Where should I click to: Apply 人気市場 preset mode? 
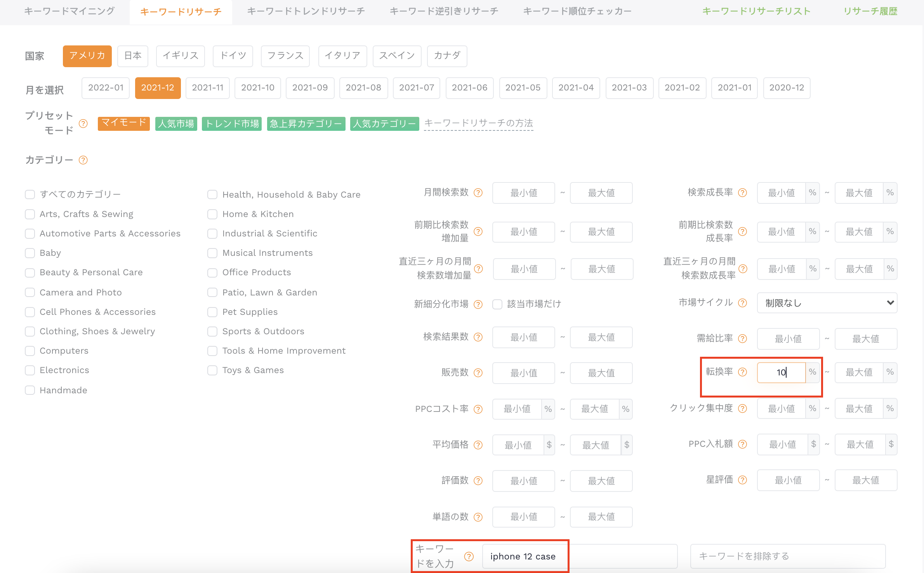(176, 124)
